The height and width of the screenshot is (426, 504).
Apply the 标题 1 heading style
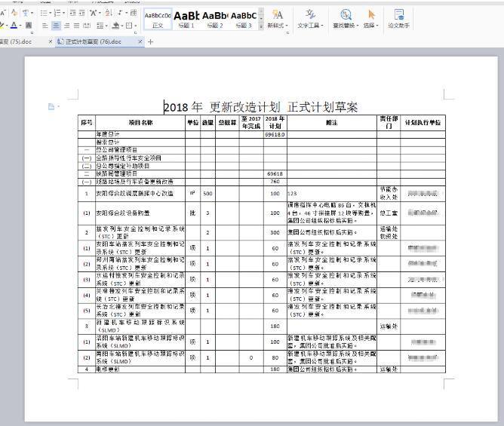pyautogui.click(x=186, y=18)
